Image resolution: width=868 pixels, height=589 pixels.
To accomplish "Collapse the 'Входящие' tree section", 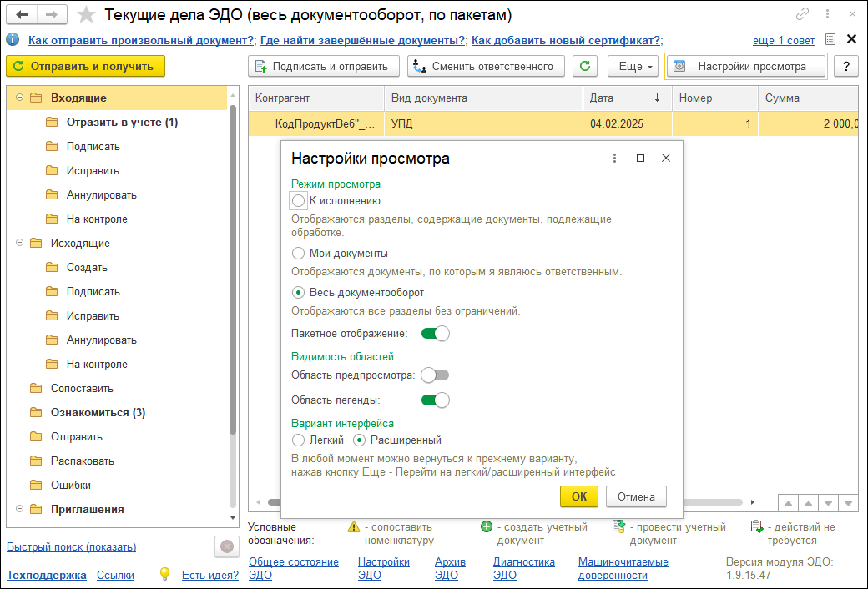I will 19,98.
